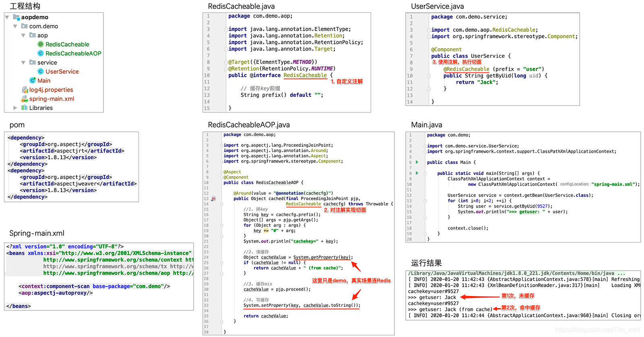Fold the getByUid method in UserService.java
The width and height of the screenshot is (644, 337).
tap(429, 76)
